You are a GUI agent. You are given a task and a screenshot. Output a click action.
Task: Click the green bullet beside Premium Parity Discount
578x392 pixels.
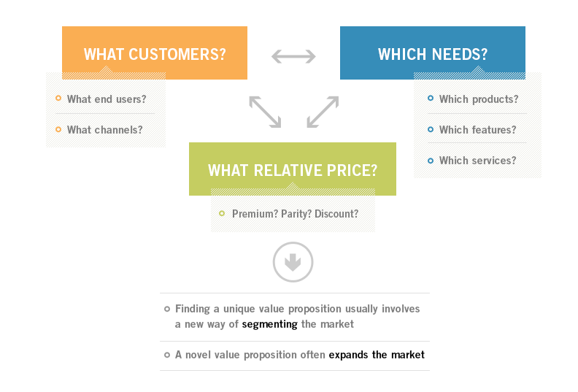point(222,213)
